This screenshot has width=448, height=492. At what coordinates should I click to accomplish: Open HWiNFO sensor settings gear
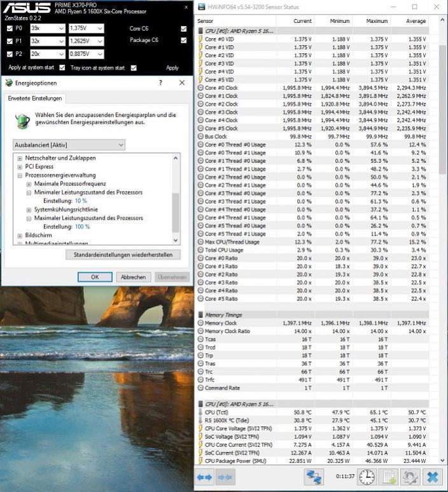[x=410, y=477]
